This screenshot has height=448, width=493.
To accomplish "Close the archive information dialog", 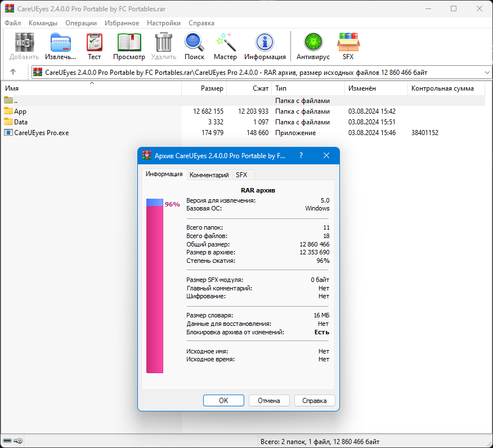I will [326, 156].
